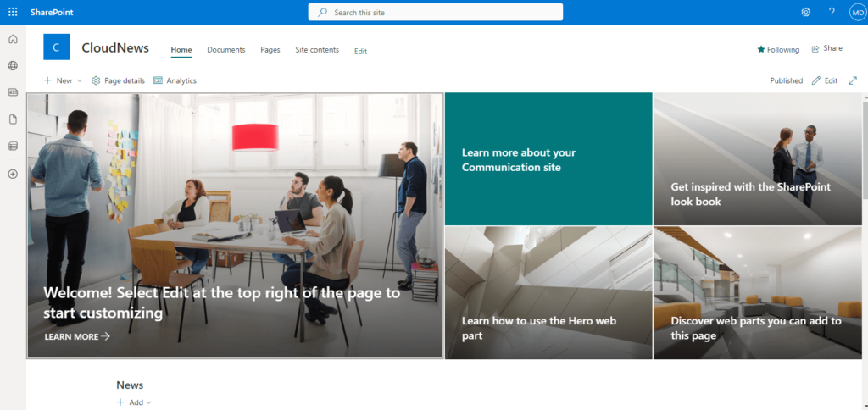Open Page details in command bar
The height and width of the screenshot is (410, 868).
point(118,80)
